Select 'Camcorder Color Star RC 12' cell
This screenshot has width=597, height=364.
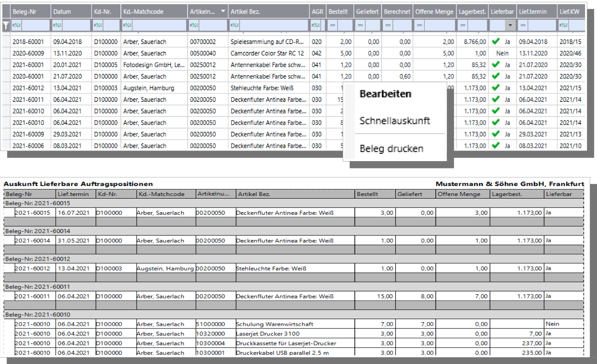[267, 53]
